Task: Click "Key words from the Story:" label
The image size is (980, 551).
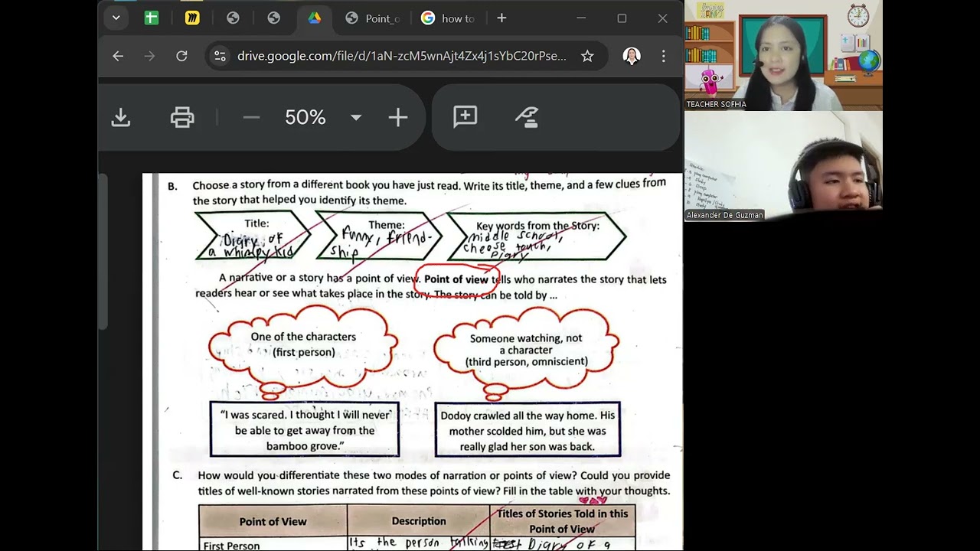Action: tap(538, 226)
